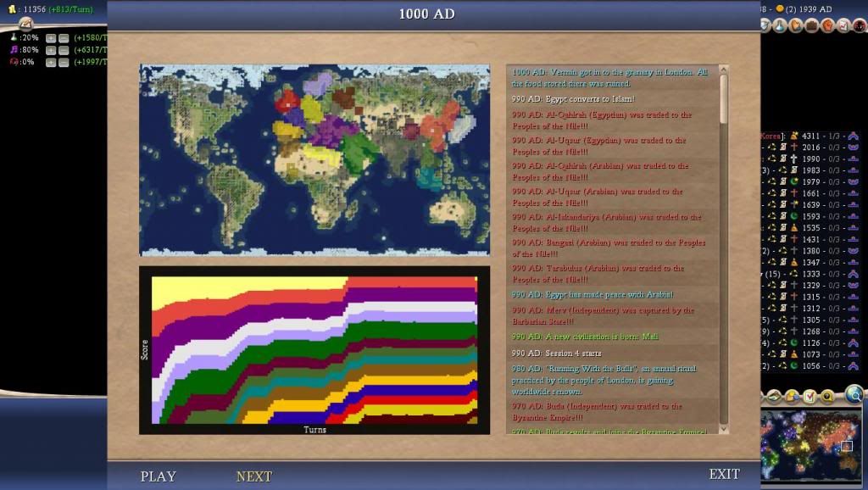The width and height of the screenshot is (868, 490).
Task: Select the 'Buda (Independent) was traded' entry
Action: (x=611, y=412)
